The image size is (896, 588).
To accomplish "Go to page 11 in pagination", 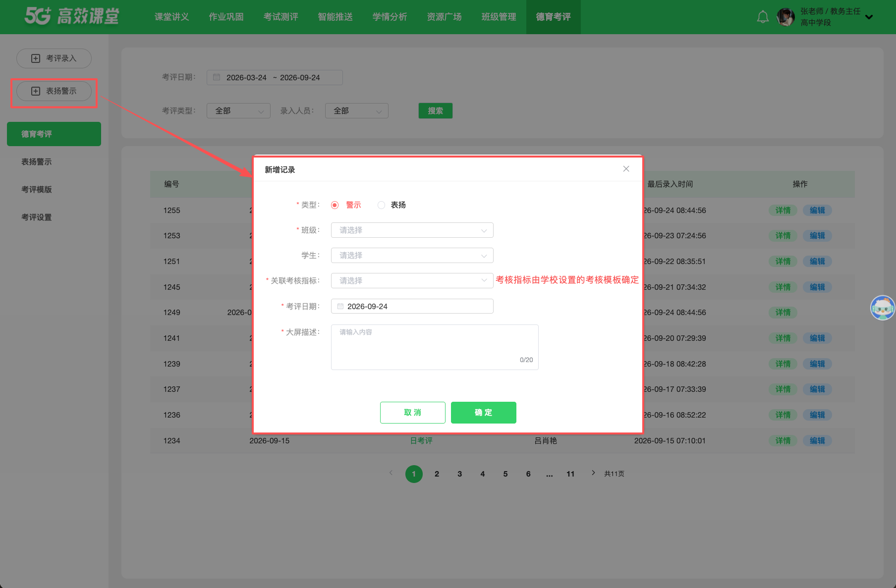I will 570,474.
